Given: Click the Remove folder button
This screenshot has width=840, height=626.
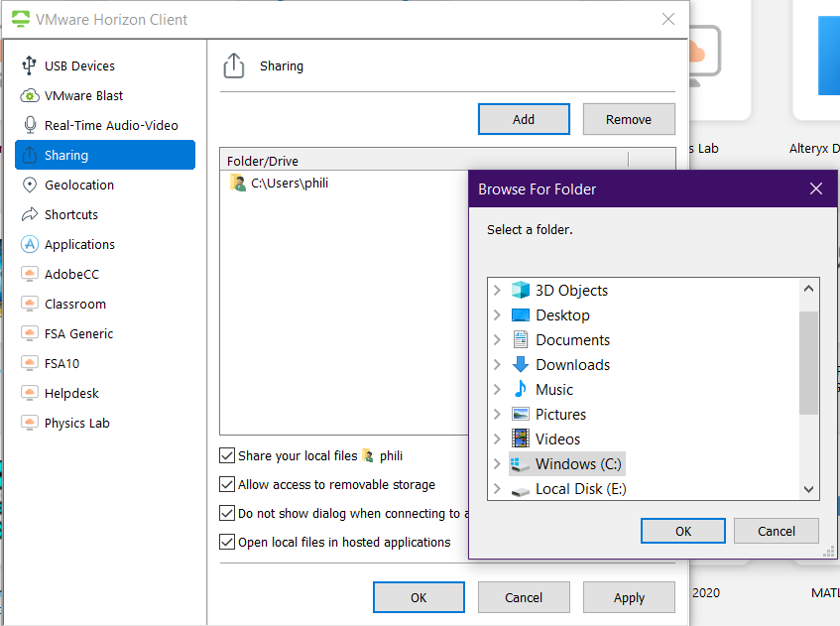Looking at the screenshot, I should coord(629,119).
